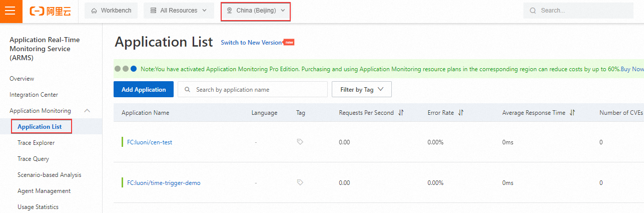Click the search magnifier in top bar
This screenshot has width=644, height=213.
coord(533,11)
